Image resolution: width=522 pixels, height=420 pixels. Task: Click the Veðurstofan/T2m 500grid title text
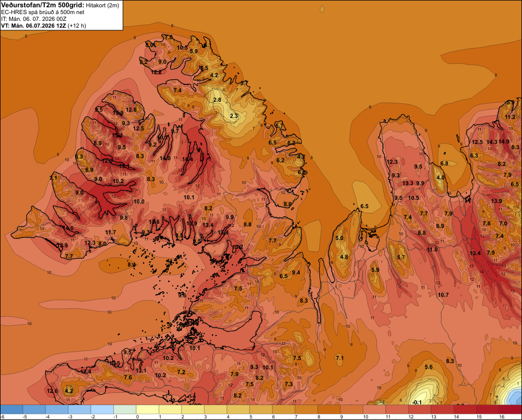(42, 5)
